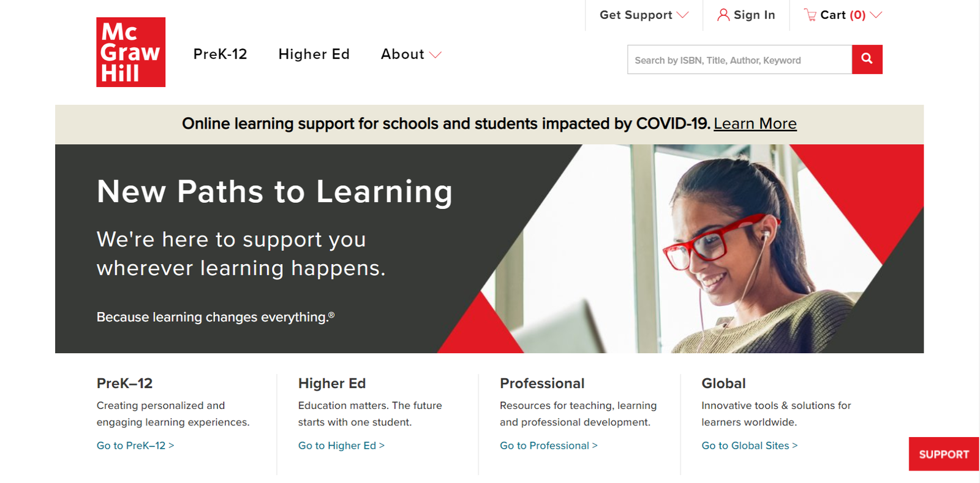Select the Higher Ed navigation item

[x=314, y=55]
